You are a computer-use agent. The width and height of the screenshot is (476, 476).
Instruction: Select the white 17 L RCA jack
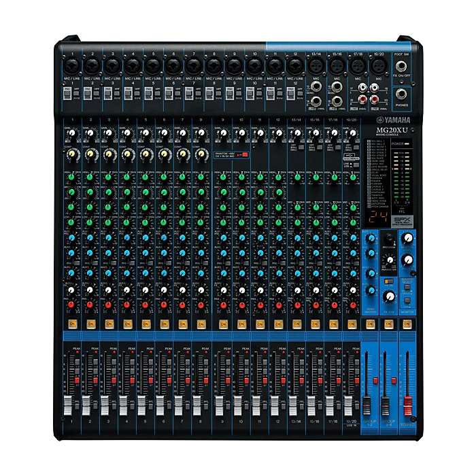362,88
